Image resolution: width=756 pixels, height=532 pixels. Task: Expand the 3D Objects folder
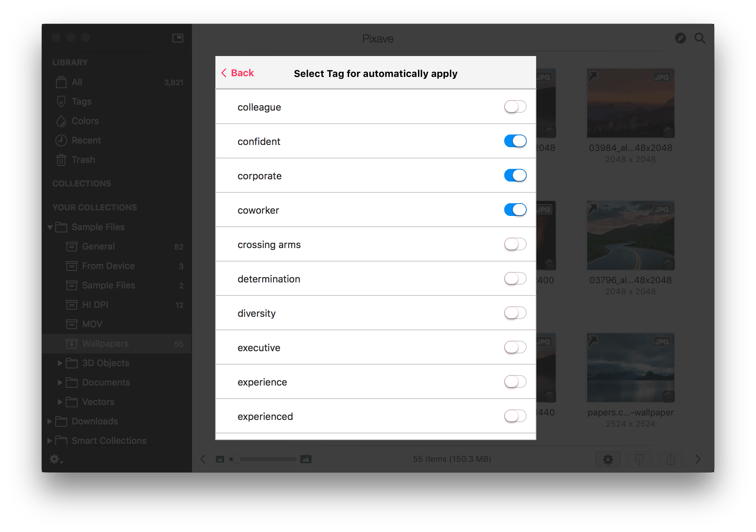pos(60,363)
